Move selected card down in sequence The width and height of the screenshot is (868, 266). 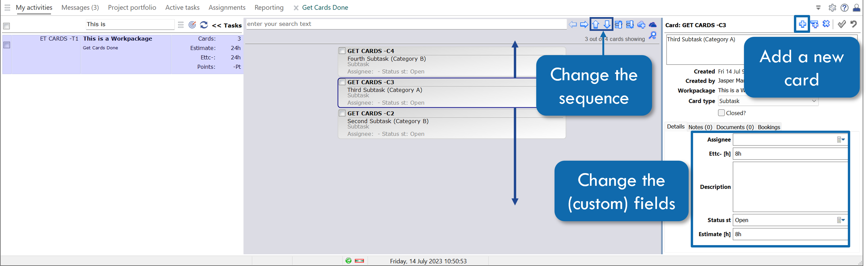(607, 24)
